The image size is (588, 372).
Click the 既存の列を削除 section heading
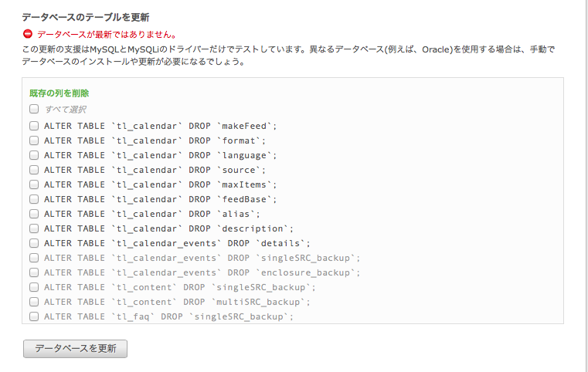point(59,93)
